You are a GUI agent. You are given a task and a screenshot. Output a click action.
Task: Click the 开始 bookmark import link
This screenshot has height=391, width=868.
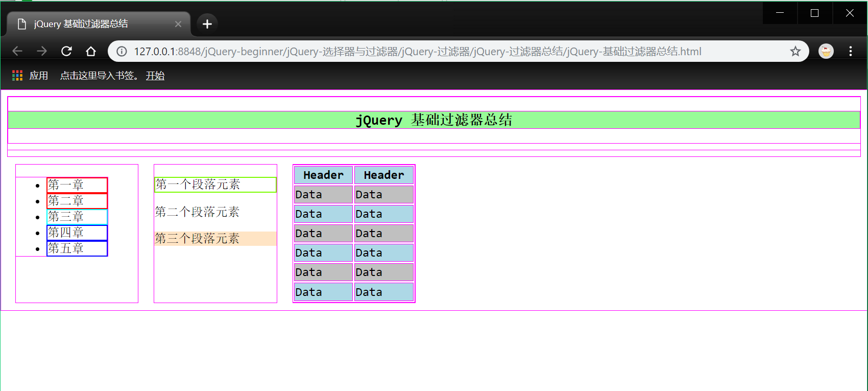(x=155, y=76)
